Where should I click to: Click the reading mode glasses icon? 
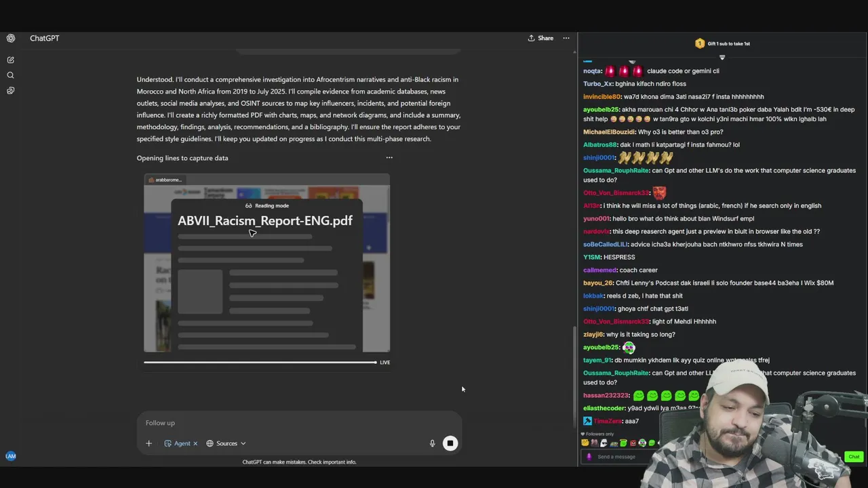click(249, 205)
